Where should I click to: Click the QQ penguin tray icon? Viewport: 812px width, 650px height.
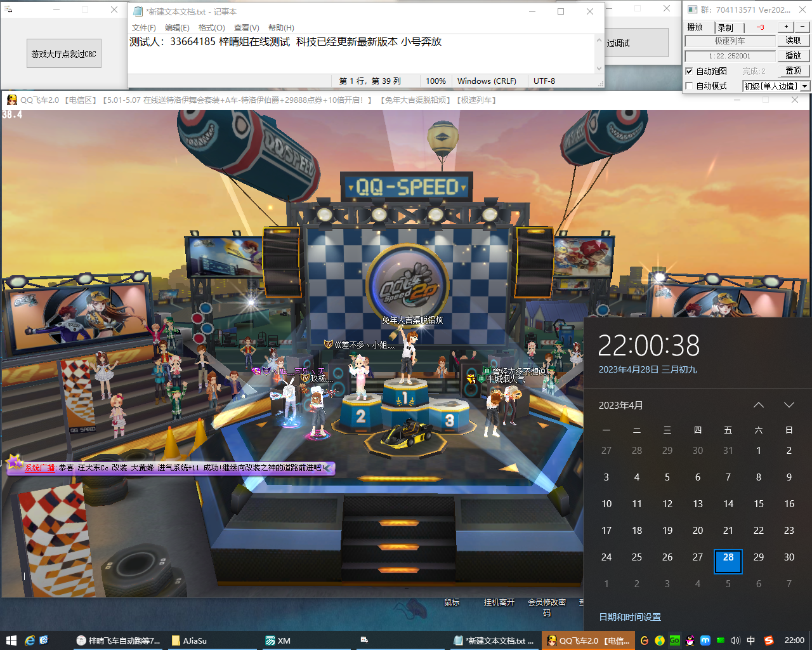point(690,640)
